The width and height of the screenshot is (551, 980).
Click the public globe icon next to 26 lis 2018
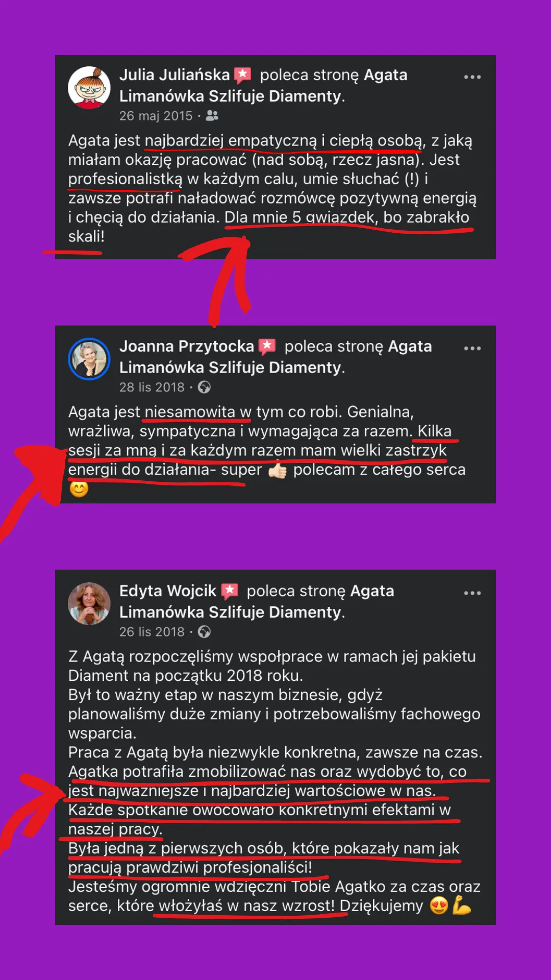point(204,632)
